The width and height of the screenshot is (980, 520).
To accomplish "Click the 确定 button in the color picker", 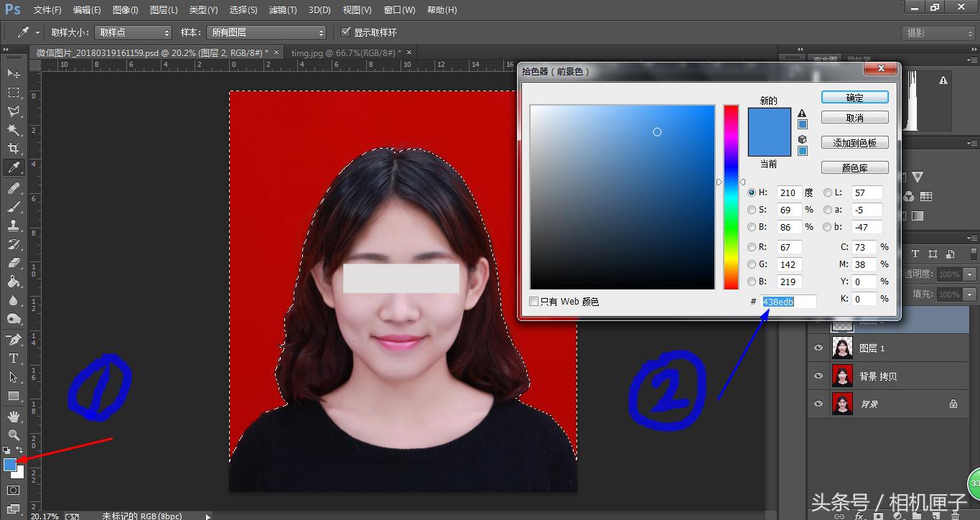I will pos(854,96).
